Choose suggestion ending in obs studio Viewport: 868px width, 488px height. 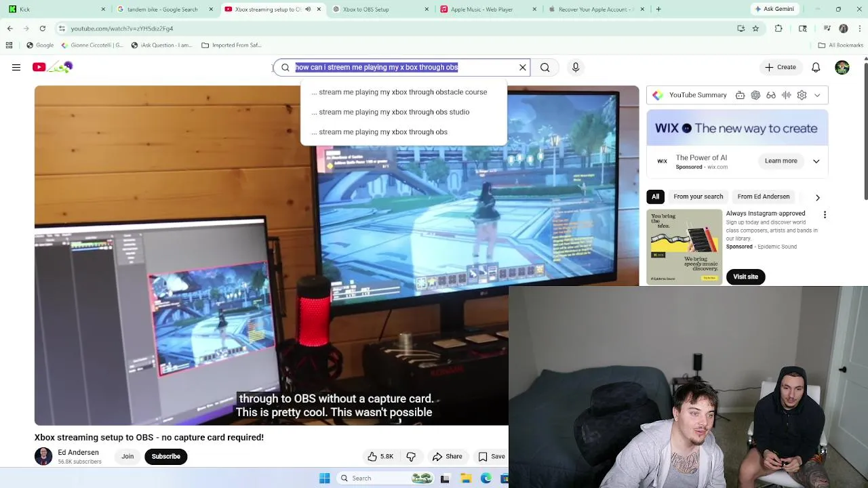[403, 112]
